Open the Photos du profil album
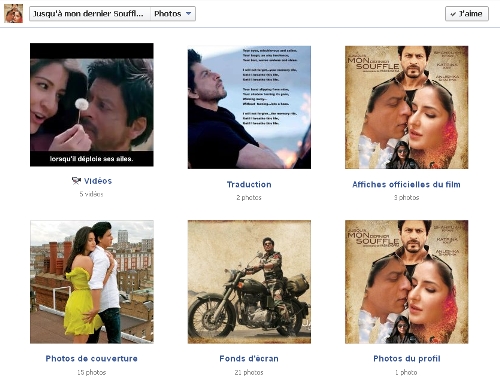500x387 pixels. [x=407, y=358]
